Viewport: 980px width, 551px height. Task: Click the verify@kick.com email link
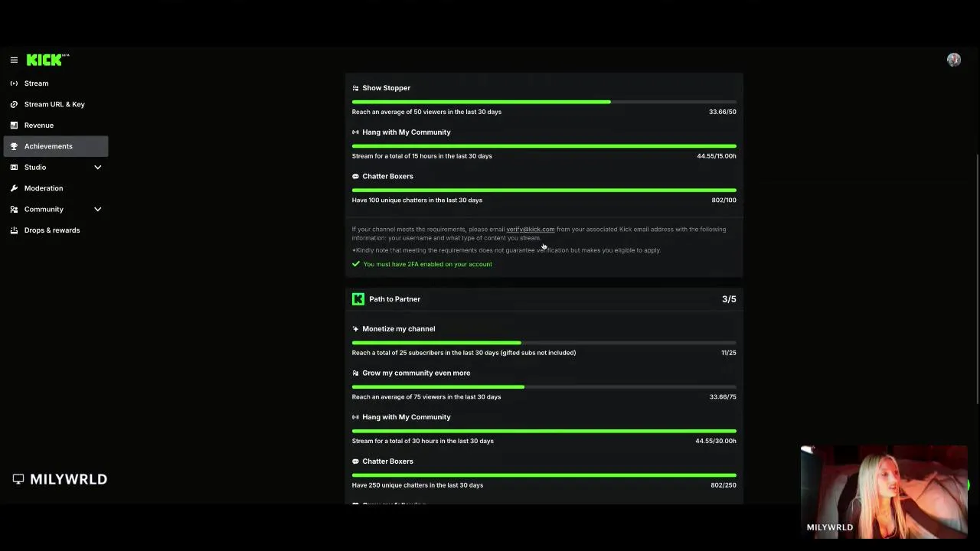click(x=530, y=230)
